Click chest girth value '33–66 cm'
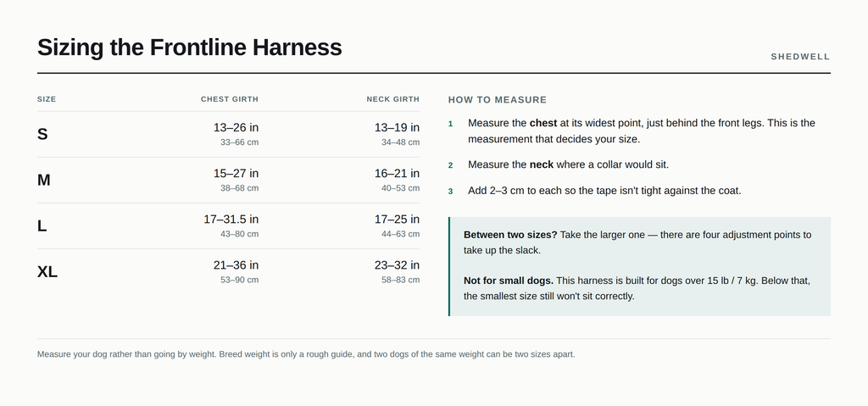Viewport: 868px width, 406px height. [239, 142]
